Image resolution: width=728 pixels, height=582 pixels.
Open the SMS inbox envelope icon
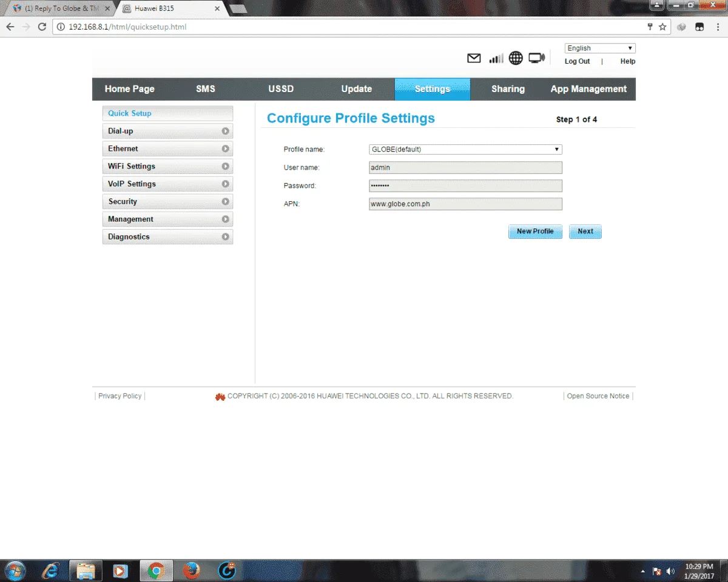point(474,58)
